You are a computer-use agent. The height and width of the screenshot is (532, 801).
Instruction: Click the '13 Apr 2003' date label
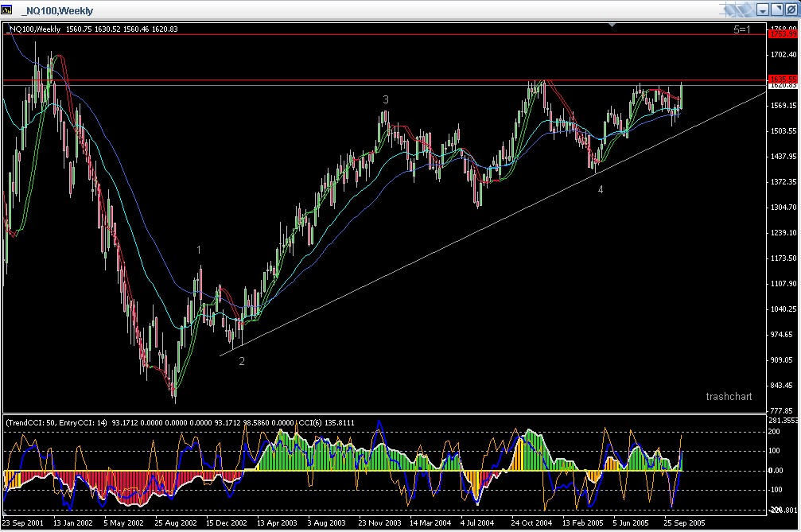[277, 522]
